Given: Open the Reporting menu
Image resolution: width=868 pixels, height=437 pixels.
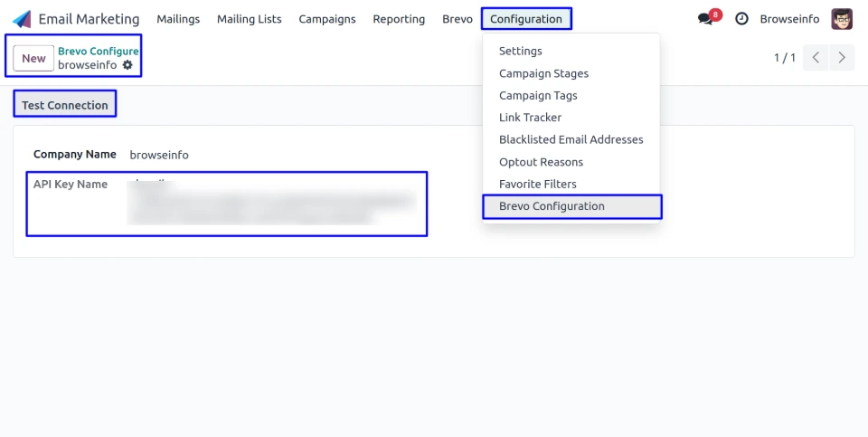Looking at the screenshot, I should click(399, 19).
